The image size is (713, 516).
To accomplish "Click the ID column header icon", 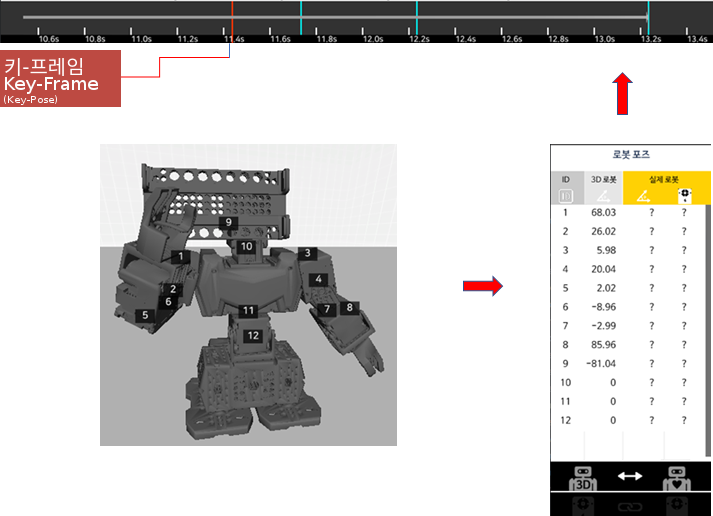I will point(565,195).
